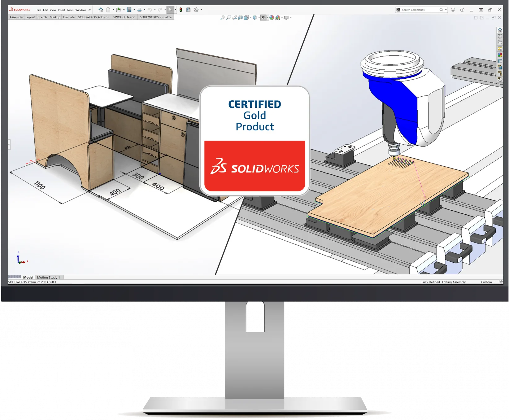Screen dimensions: 509x420
Task: Open Apply Scene icon
Action: click(x=278, y=18)
